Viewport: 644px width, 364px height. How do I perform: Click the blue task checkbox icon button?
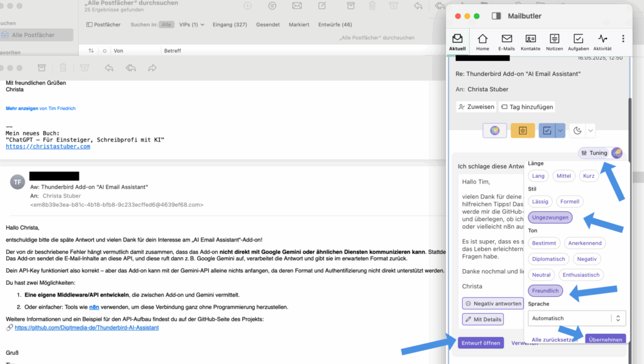547,131
